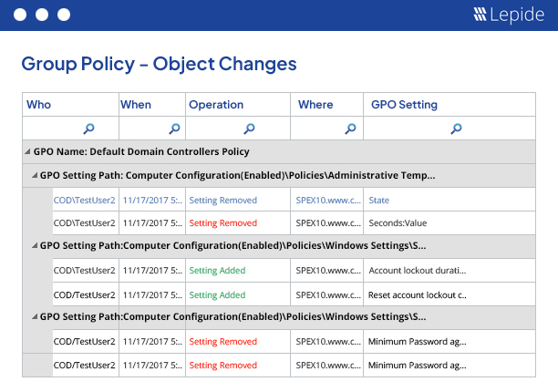This screenshot has height=392, width=558.
Task: Click the SPEX10.www.c... cell in State row
Action: (328, 201)
